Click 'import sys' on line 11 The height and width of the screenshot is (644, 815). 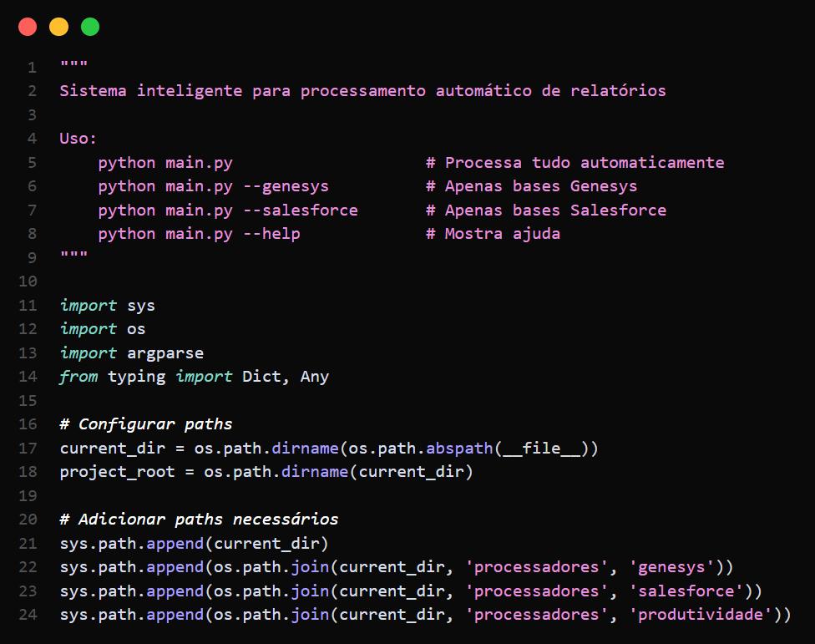(x=108, y=306)
